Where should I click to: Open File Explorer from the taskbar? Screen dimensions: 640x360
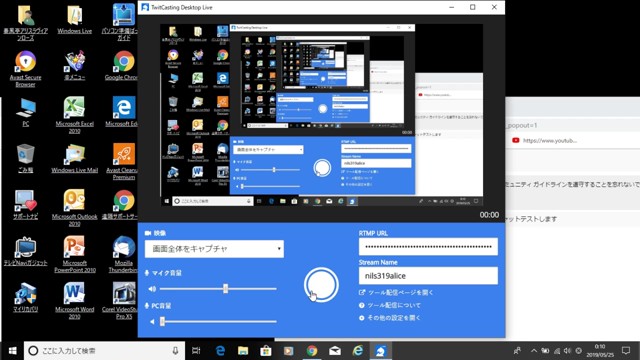[x=243, y=351]
